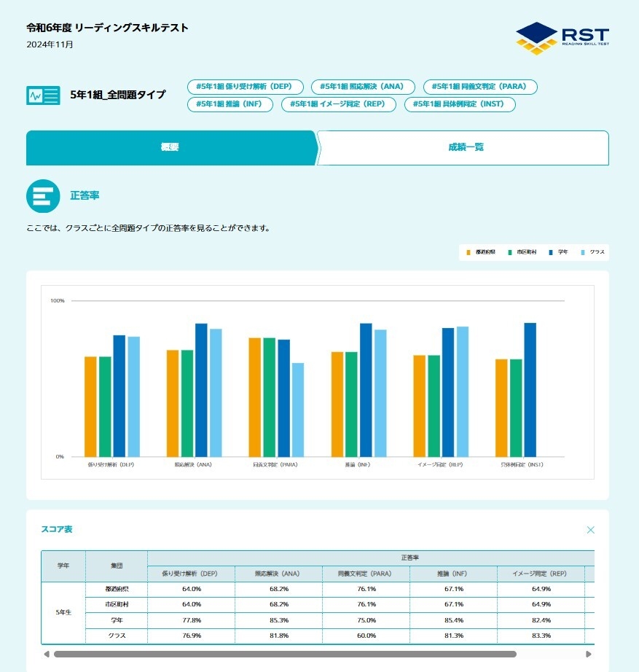Click the report icon beside 5年1組_全問題タイプ
The height and width of the screenshot is (672, 639).
(43, 95)
